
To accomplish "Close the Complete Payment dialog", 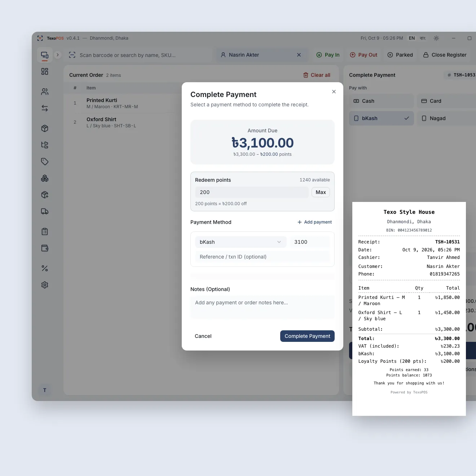I will pos(334,92).
